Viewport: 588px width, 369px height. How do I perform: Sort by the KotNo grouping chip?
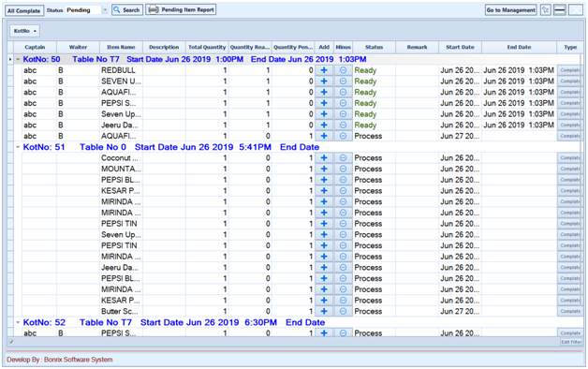pos(24,31)
